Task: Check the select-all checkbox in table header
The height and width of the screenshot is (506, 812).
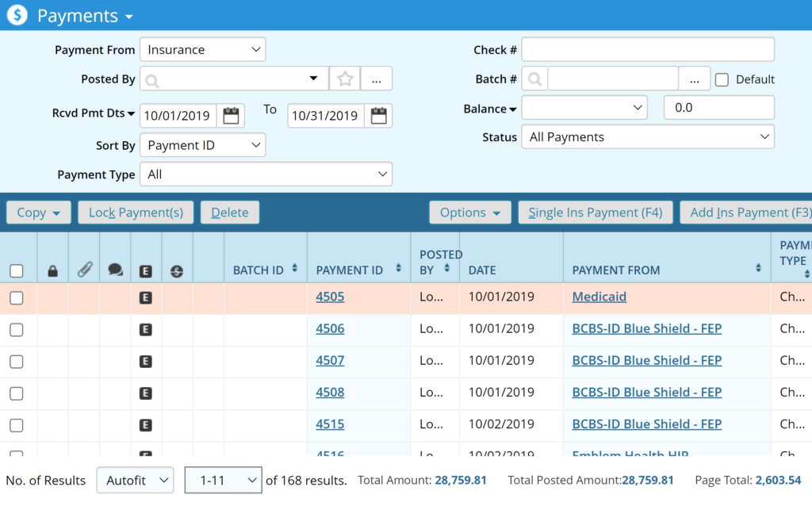Action: coord(16,271)
